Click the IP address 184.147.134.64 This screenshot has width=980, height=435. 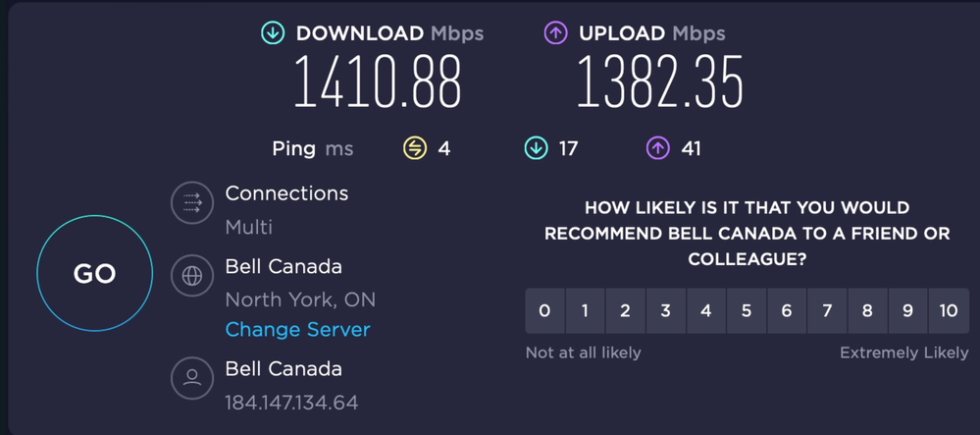(291, 403)
